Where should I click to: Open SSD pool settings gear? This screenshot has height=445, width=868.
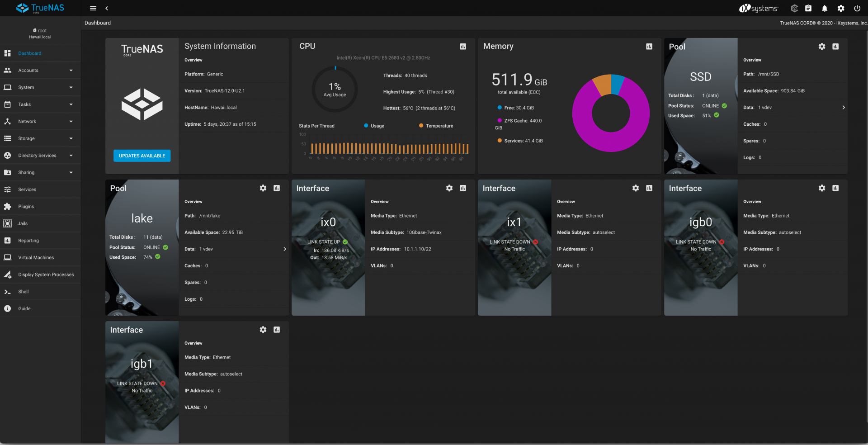822,47
